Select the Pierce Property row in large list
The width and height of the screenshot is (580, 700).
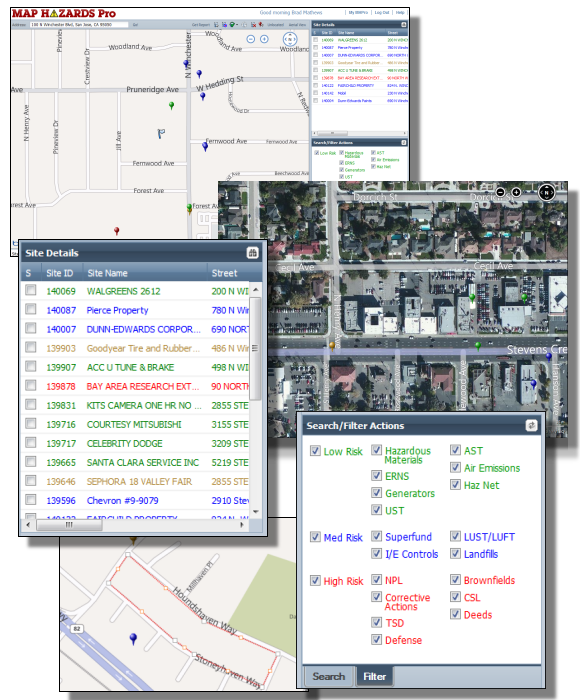136,310
